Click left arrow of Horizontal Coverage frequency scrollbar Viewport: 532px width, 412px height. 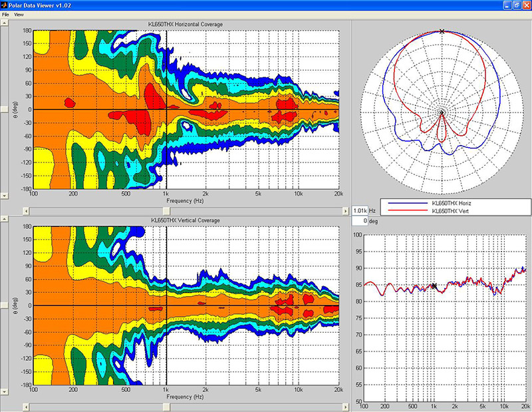26,210
